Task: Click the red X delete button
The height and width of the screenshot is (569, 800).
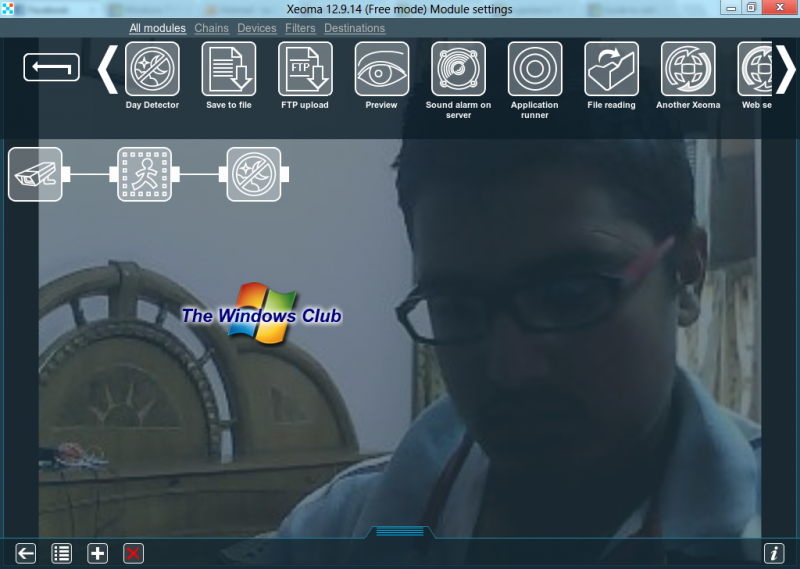Action: pos(133,553)
